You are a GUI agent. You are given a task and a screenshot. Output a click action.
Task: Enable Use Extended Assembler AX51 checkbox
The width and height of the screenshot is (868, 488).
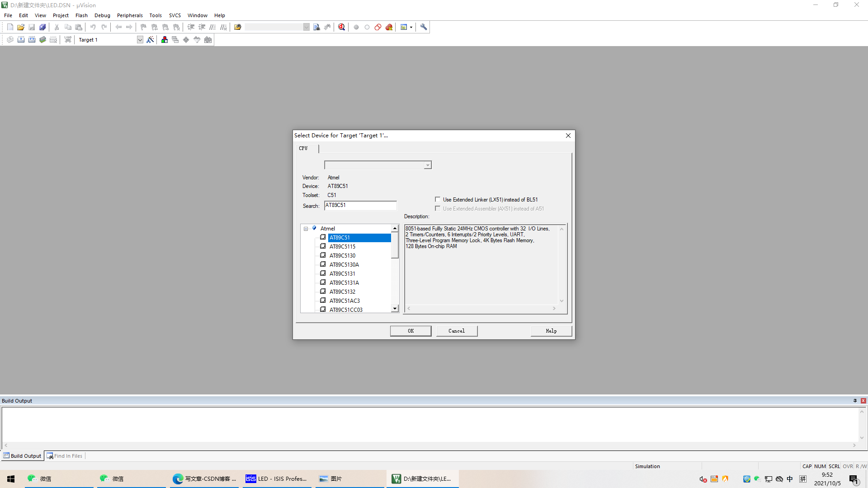(x=438, y=209)
